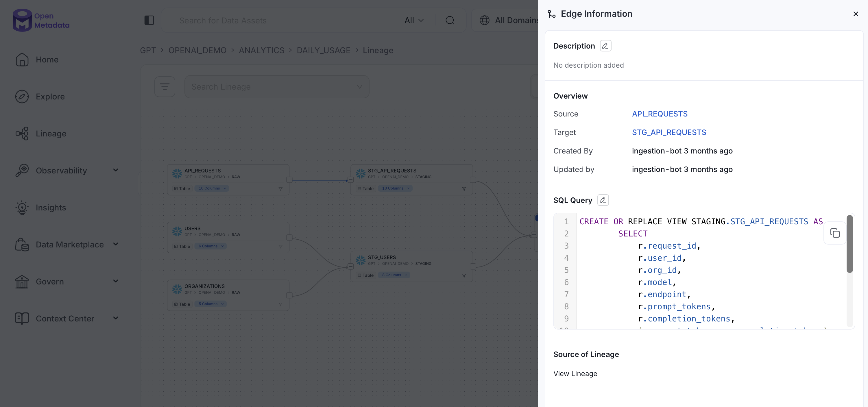Expand 8 Columns on STG_USERS node
868x407 pixels.
(x=394, y=275)
